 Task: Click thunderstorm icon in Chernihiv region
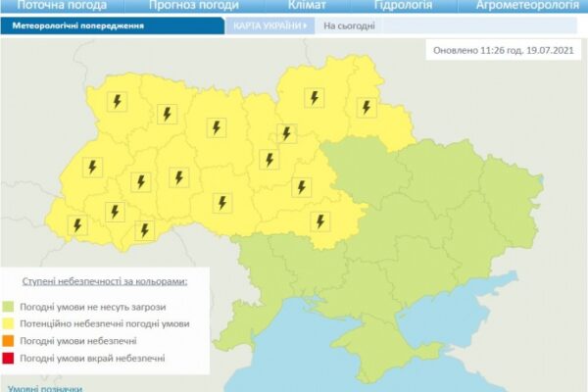(x=314, y=97)
